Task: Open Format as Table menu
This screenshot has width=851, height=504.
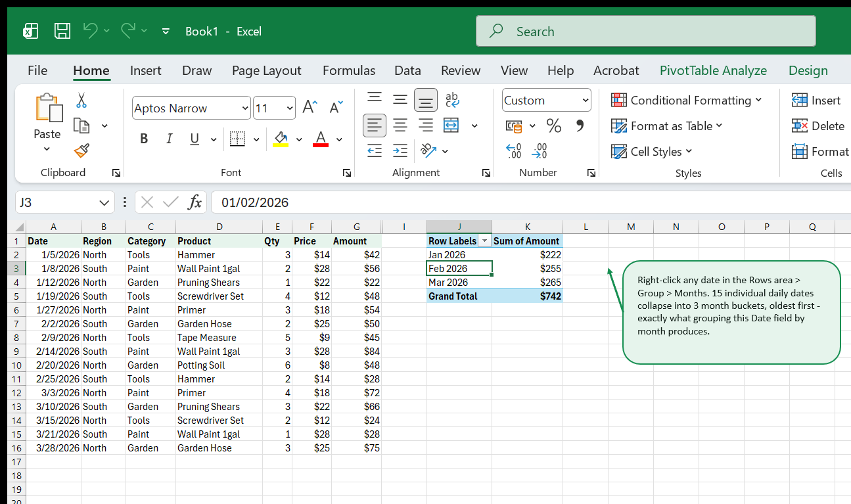Action: click(x=666, y=126)
